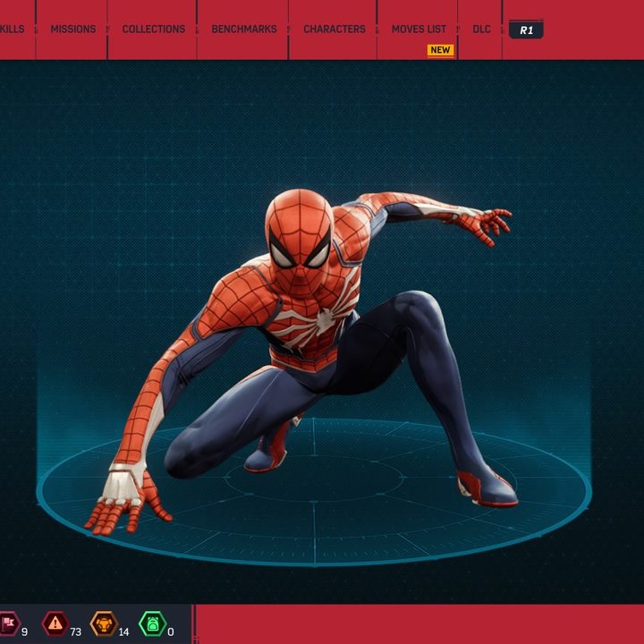This screenshot has width=644, height=644.
Task: Click the orange research token icon
Action: coord(104,623)
